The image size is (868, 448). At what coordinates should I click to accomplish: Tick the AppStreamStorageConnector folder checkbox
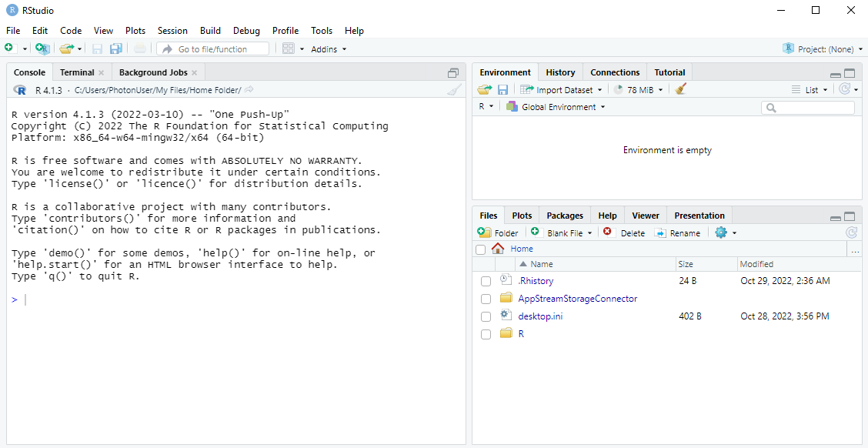(x=486, y=299)
